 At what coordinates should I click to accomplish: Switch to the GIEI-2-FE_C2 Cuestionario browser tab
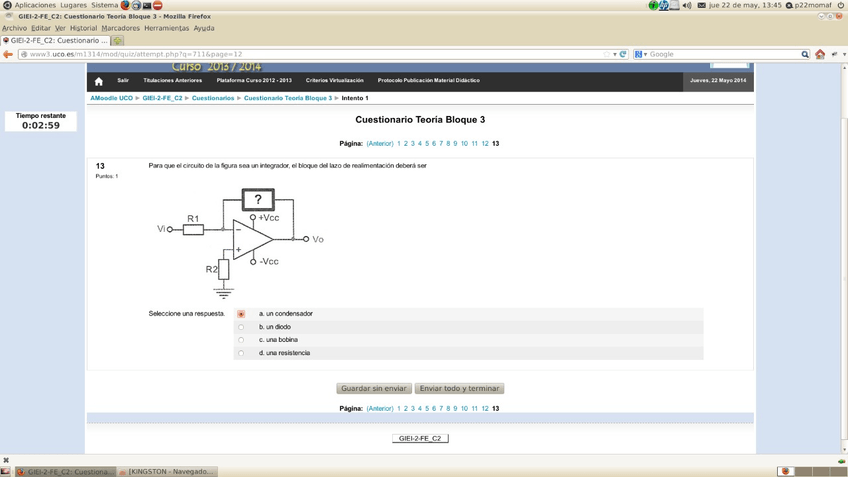56,41
